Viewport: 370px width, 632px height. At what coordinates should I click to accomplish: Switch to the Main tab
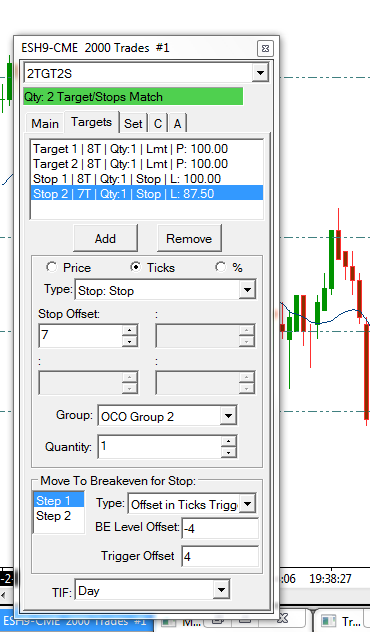point(45,123)
